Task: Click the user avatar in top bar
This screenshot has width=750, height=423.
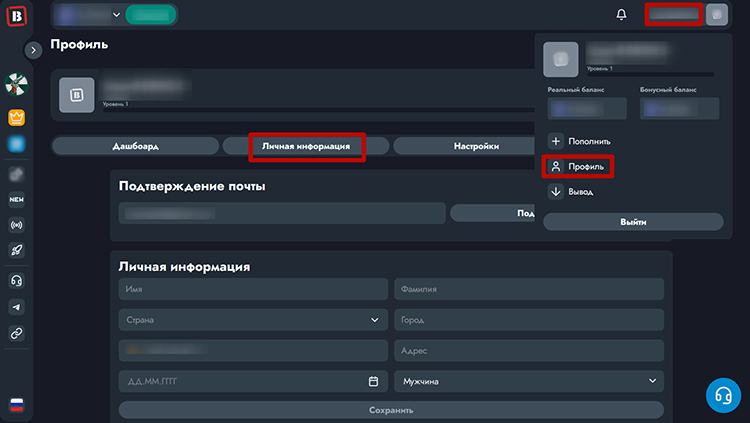Action: click(x=717, y=14)
